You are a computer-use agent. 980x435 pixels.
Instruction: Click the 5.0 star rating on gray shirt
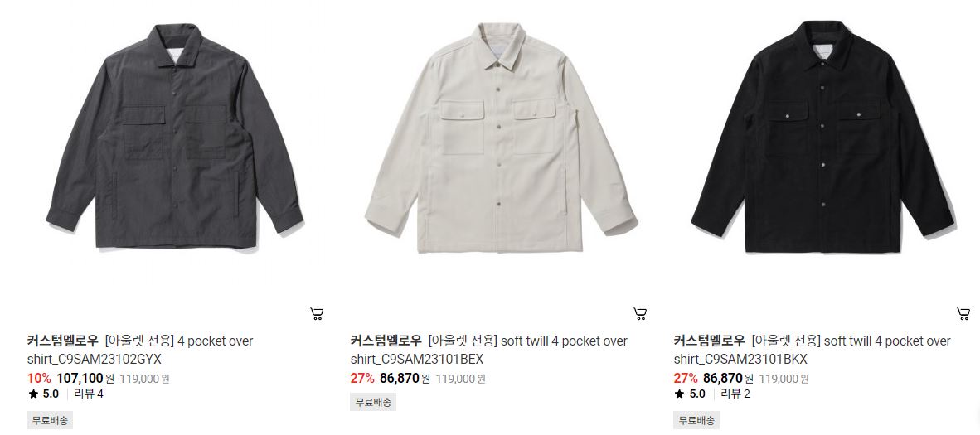[44, 394]
